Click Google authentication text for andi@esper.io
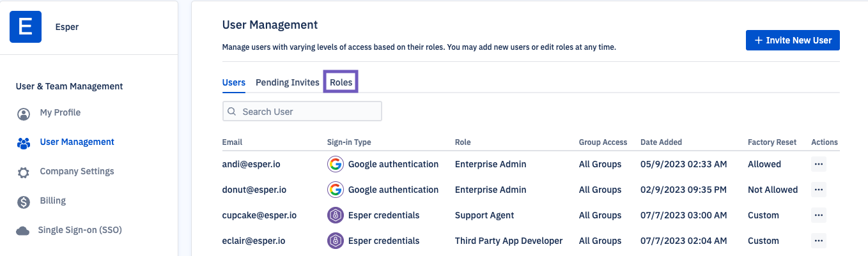This screenshot has width=868, height=256. click(393, 164)
